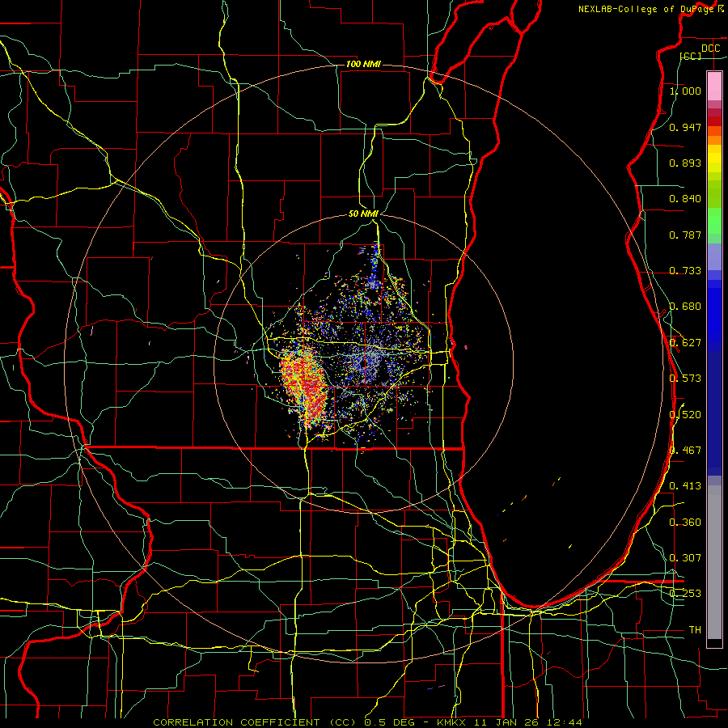Viewport: 728px width, 728px height.
Task: Click the 0.360 value on the color scale
Action: click(685, 523)
